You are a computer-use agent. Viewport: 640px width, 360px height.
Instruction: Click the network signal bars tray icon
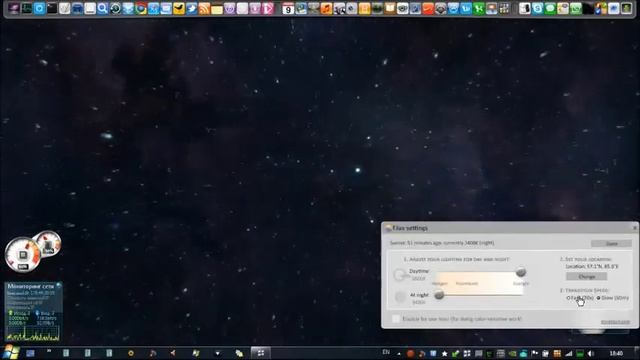coord(569,353)
